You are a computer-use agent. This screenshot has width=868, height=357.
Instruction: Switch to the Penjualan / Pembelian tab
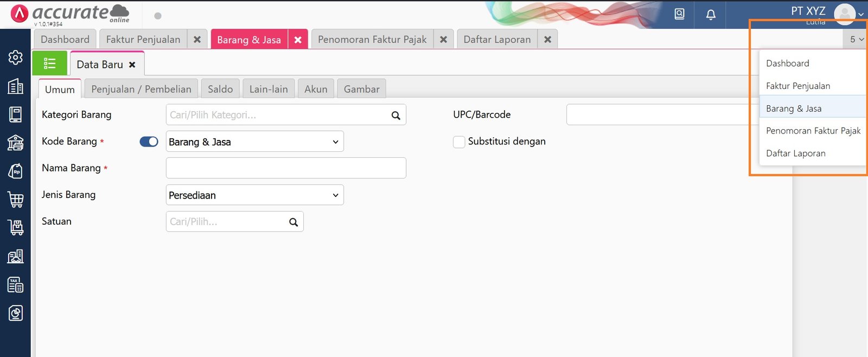tap(141, 89)
